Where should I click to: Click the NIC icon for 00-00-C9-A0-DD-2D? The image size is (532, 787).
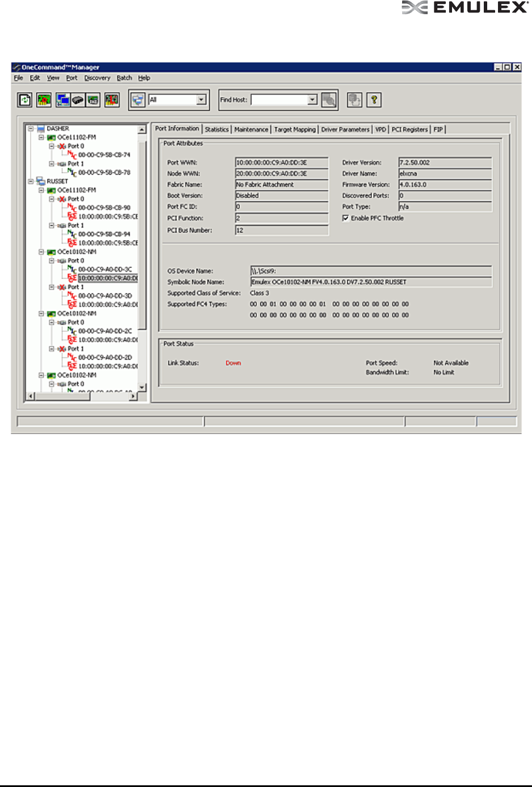click(x=72, y=357)
